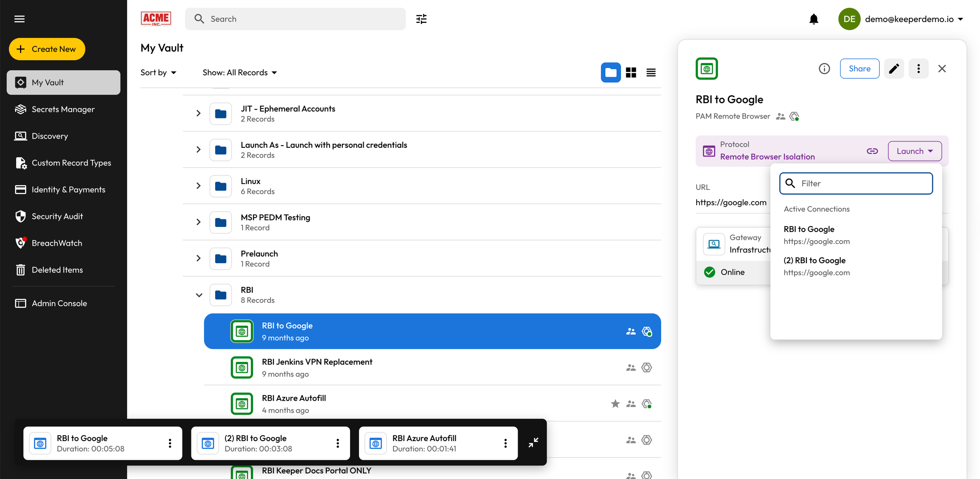Open Secrets Manager in sidebar
The image size is (980, 479).
[x=63, y=109]
